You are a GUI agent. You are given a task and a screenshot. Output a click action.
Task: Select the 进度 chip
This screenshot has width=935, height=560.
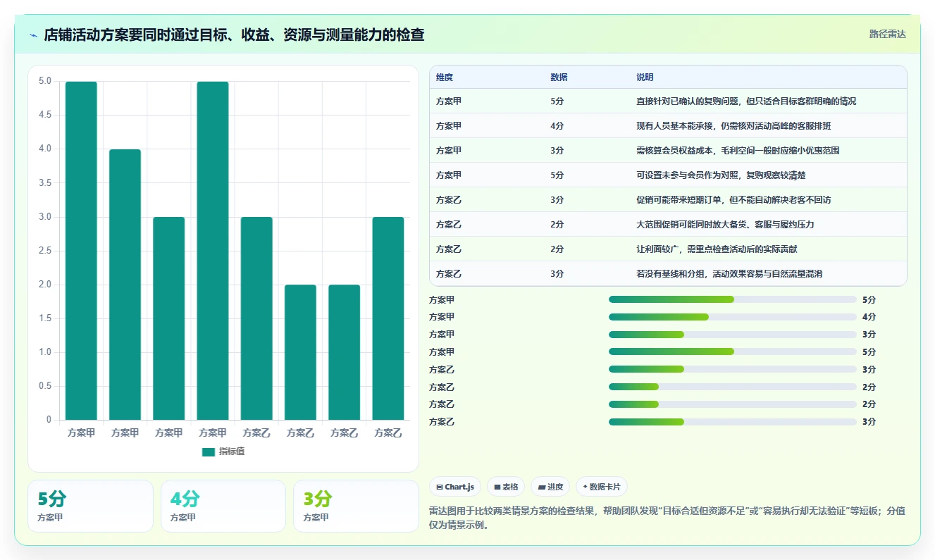click(550, 487)
